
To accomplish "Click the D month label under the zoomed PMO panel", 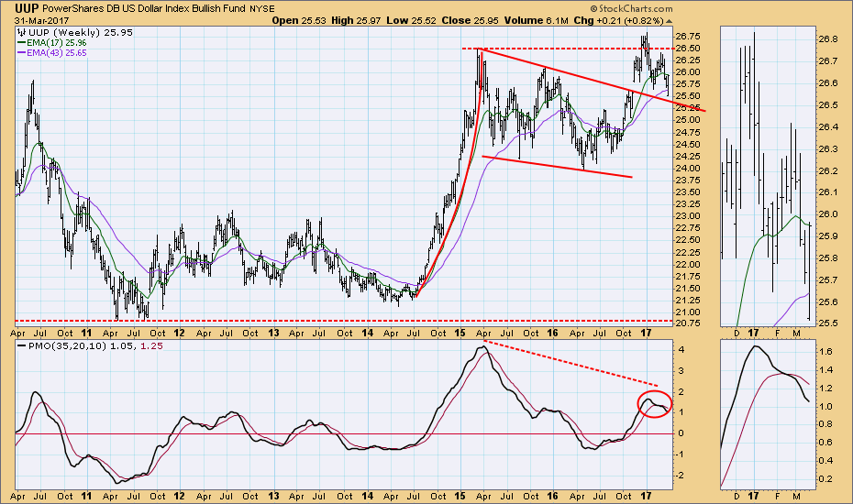I will pyautogui.click(x=737, y=496).
